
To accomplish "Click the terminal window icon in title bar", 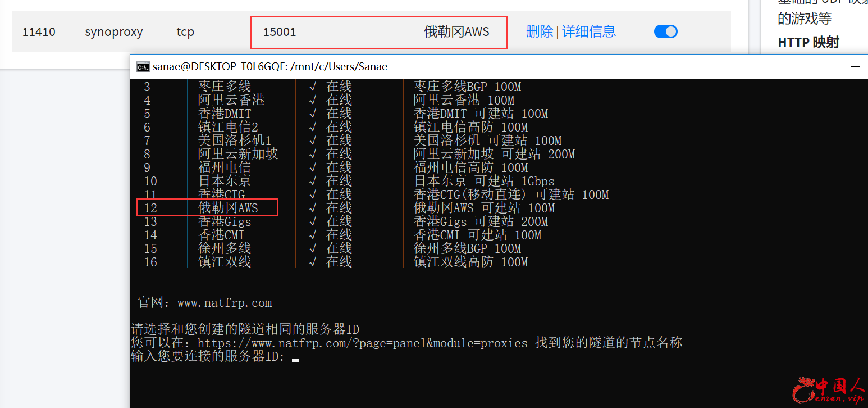I will pyautogui.click(x=143, y=67).
